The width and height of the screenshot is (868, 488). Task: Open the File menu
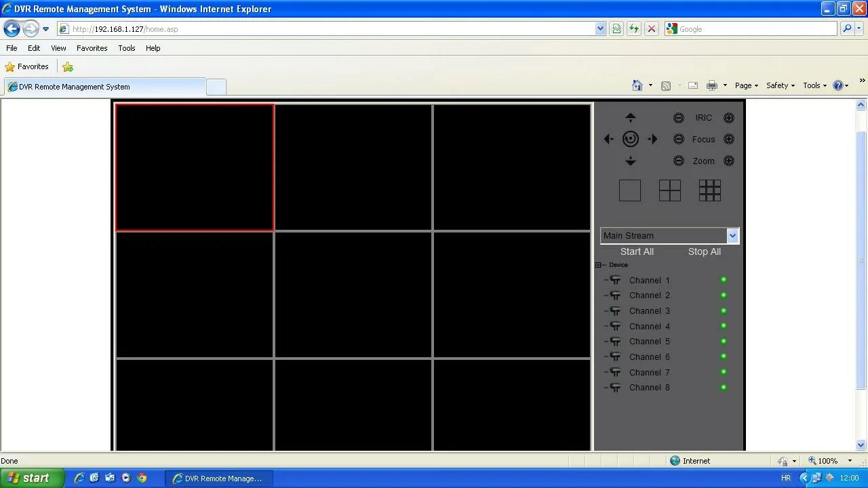tap(12, 48)
